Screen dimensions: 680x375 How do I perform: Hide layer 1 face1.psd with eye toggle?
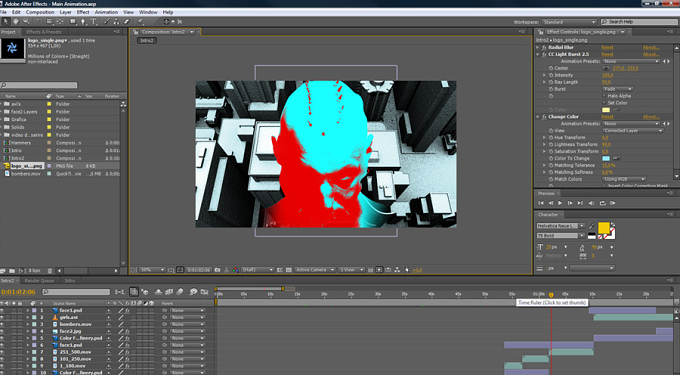pyautogui.click(x=3, y=310)
